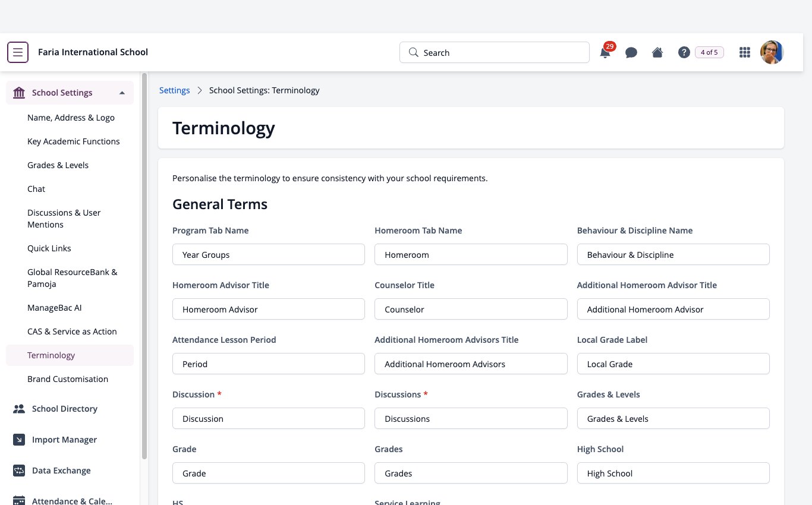Click the Import Manager arrow icon
Viewport: 812px width, 505px height.
pyautogui.click(x=19, y=440)
